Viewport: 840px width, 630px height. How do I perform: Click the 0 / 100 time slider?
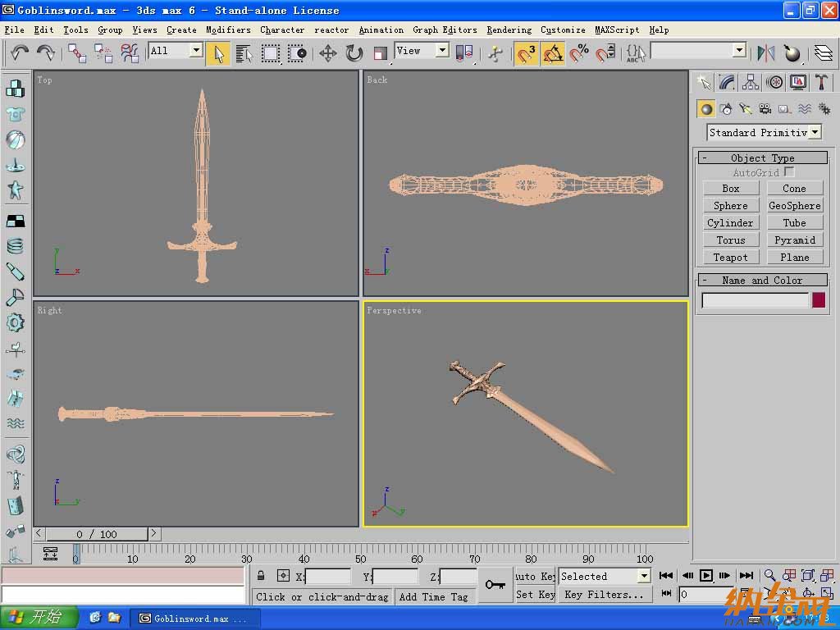point(97,533)
